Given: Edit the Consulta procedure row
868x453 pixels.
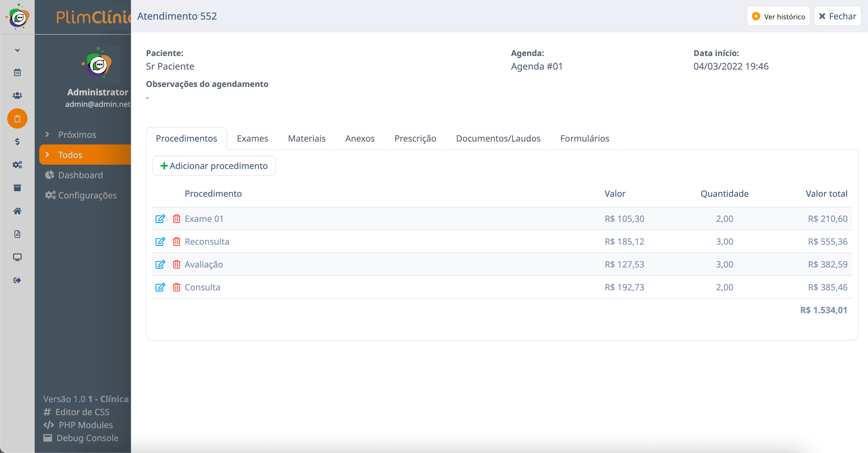Looking at the screenshot, I should pos(160,287).
